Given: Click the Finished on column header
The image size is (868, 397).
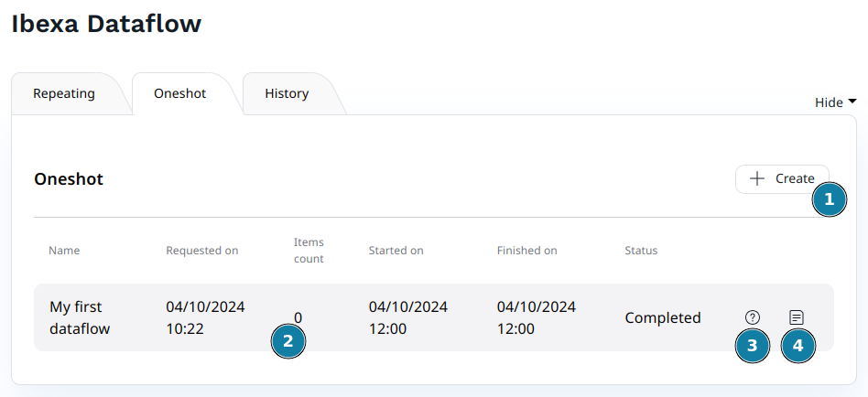Looking at the screenshot, I should (x=526, y=251).
